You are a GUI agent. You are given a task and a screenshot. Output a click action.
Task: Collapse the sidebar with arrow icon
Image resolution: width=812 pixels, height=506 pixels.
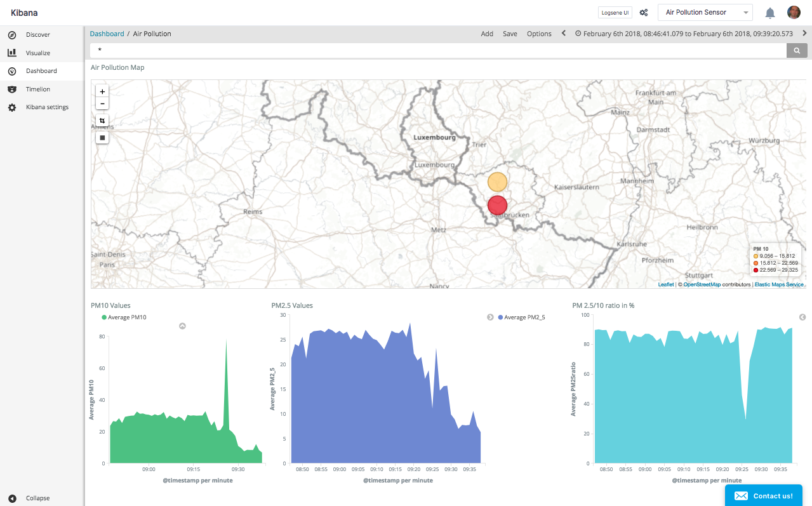point(12,498)
